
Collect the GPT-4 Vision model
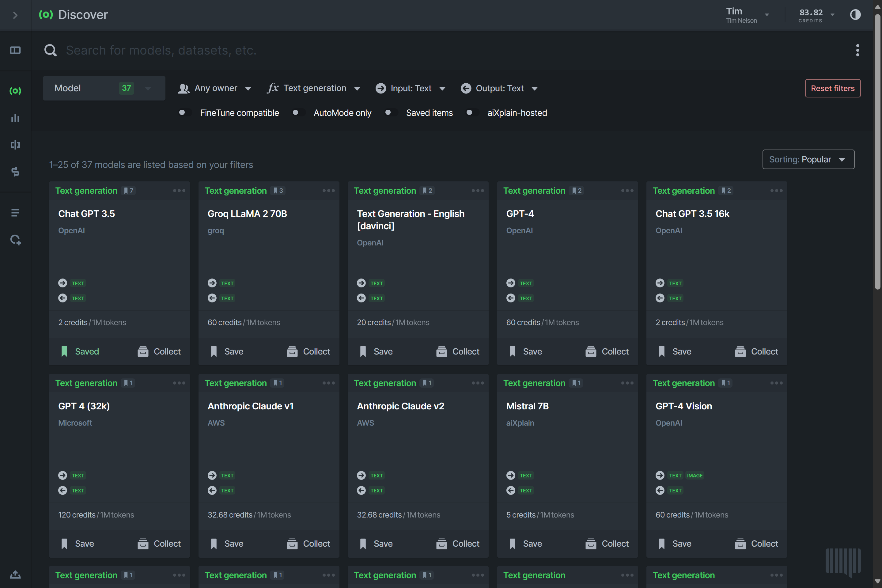coord(756,543)
